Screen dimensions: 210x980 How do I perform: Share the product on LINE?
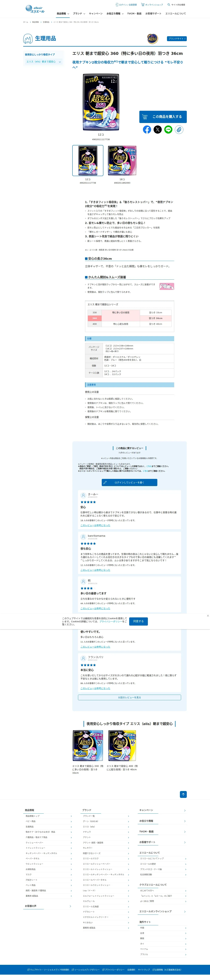pos(168,129)
